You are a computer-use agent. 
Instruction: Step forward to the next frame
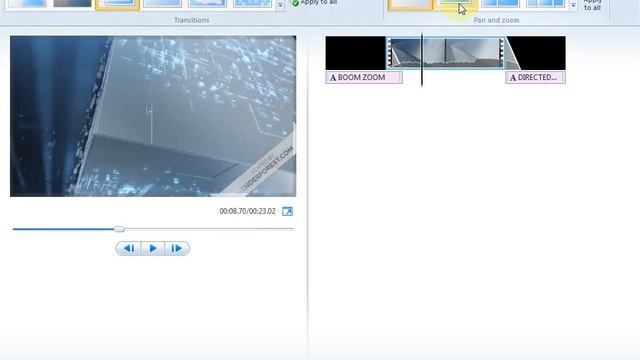[x=177, y=248]
